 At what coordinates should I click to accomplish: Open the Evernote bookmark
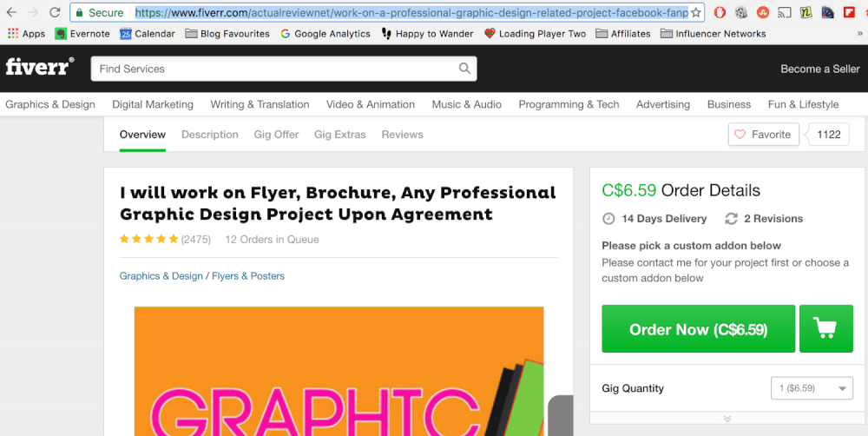pyautogui.click(x=82, y=34)
